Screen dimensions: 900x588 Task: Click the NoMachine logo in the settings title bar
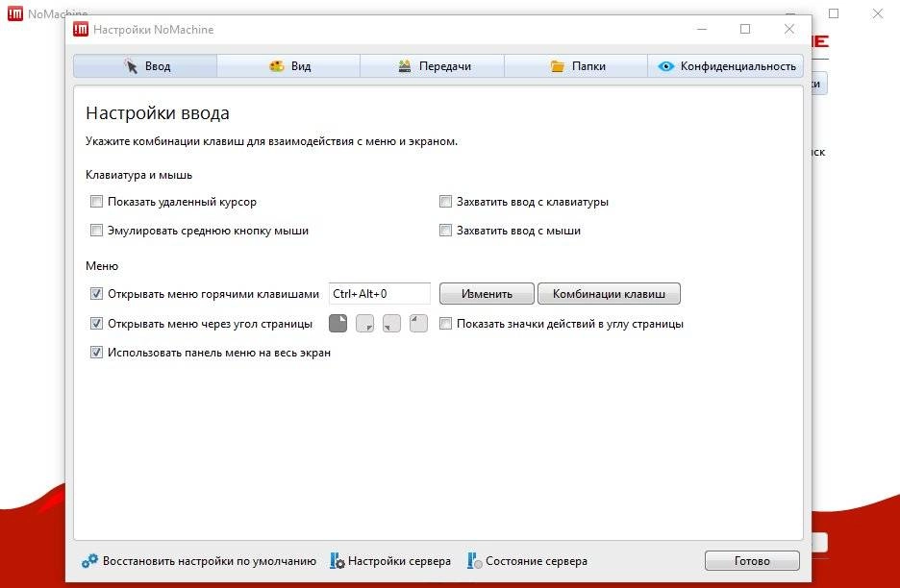click(x=81, y=29)
